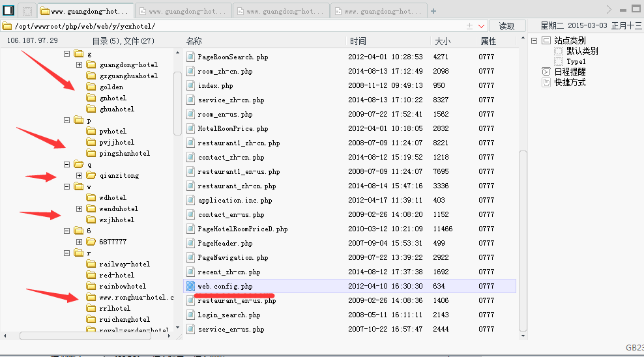
Task: Expand the wenduhotel folder
Action: (x=80, y=209)
